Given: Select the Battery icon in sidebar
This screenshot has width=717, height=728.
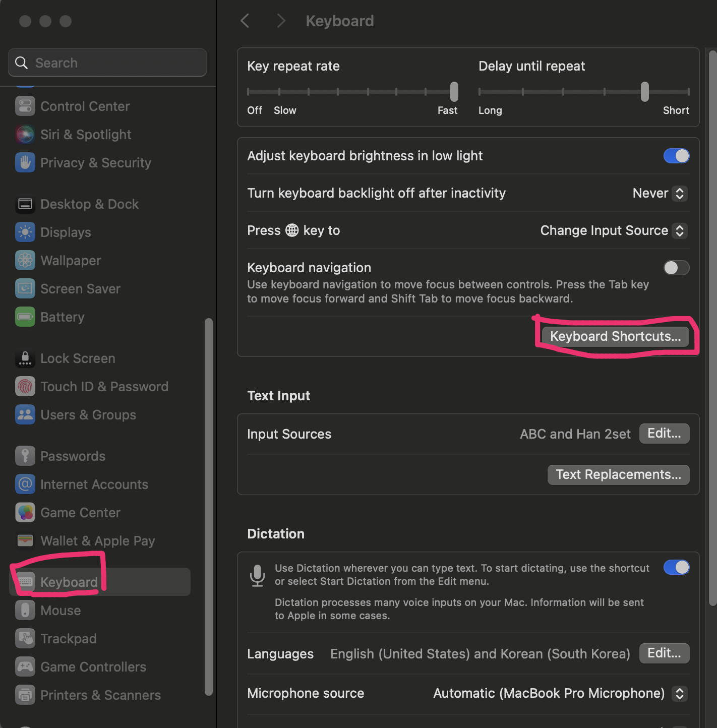Looking at the screenshot, I should click(25, 317).
